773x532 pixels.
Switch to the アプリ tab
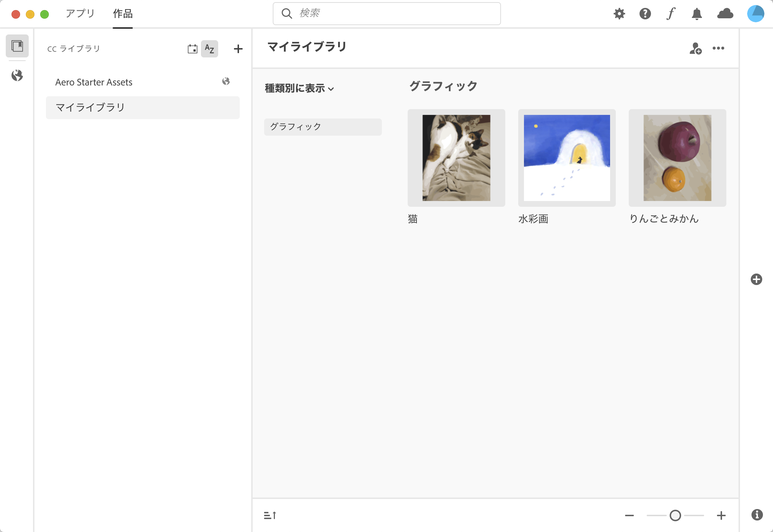[x=80, y=14]
